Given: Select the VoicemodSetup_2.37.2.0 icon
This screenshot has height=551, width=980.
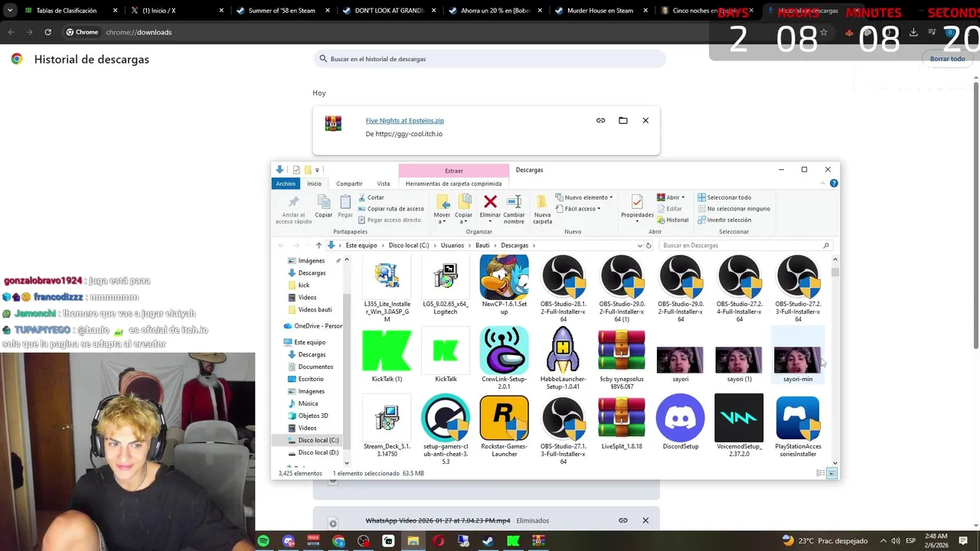Looking at the screenshot, I should point(739,418).
